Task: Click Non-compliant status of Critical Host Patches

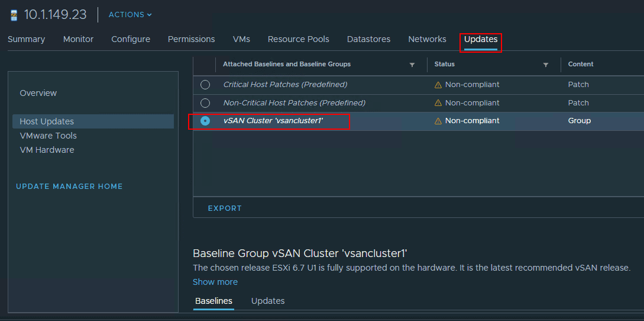Action: coord(473,84)
